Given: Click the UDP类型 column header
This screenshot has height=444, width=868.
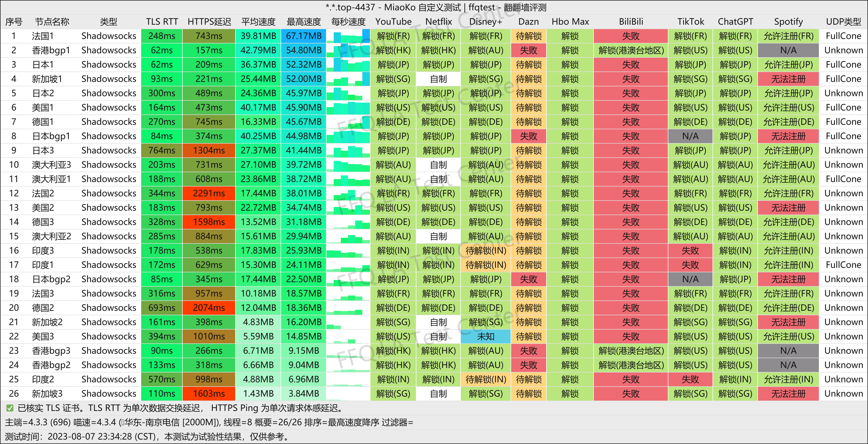Looking at the screenshot, I should coord(843,21).
